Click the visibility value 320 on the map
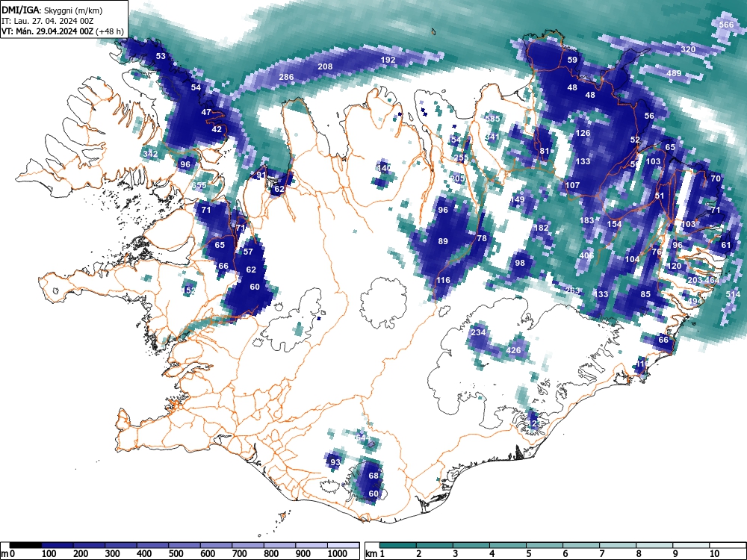 pos(688,49)
